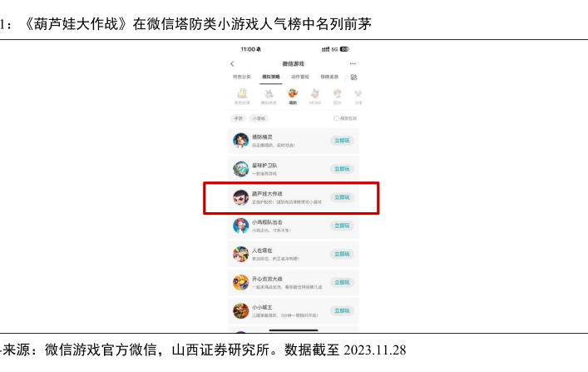
Task: Open the 人在塔在 game entry
Action: pyautogui.click(x=294, y=254)
